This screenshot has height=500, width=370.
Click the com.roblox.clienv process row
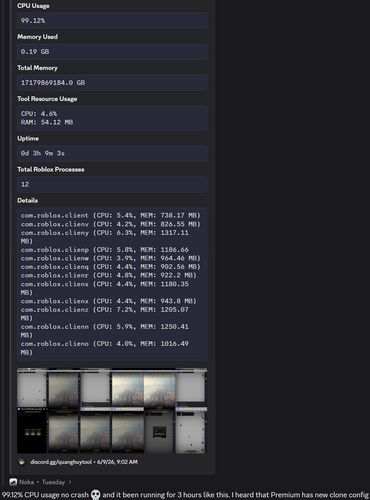[x=111, y=224]
